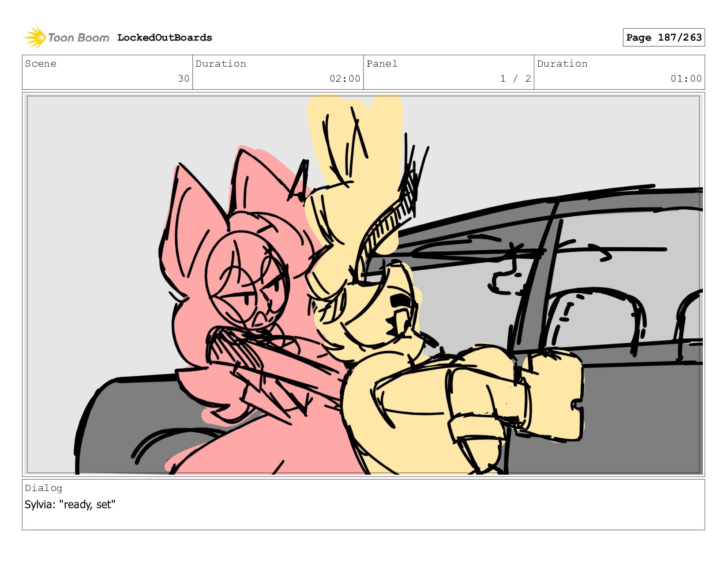Screen dimensions: 728x563
Task: Select the panel count 1 / 2
Action: (515, 79)
